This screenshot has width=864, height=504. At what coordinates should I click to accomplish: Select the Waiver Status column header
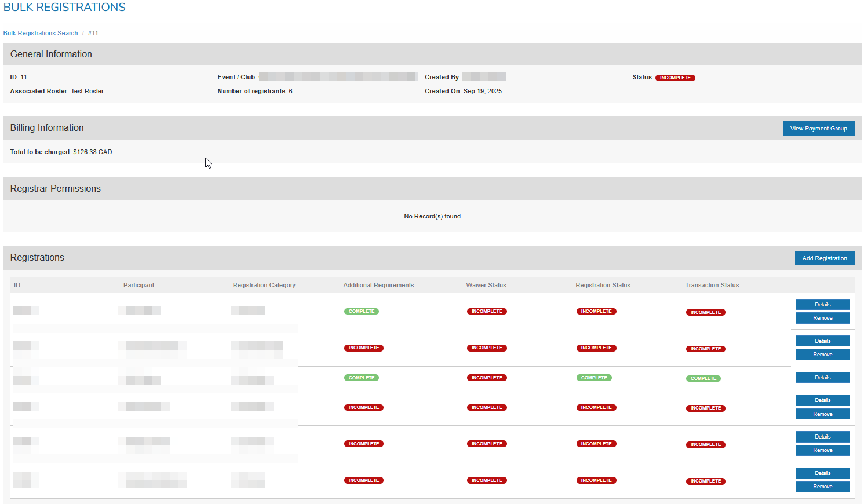pos(486,285)
